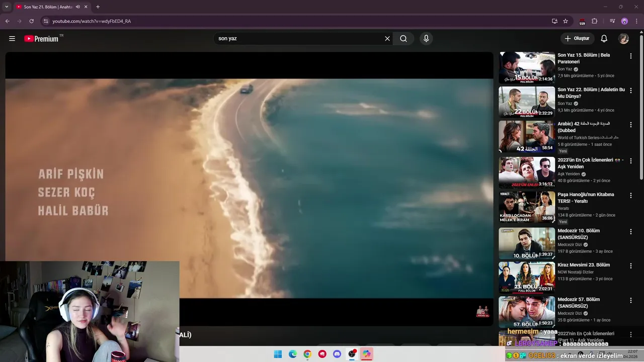Click install/cast icon in address bar

tap(554, 21)
